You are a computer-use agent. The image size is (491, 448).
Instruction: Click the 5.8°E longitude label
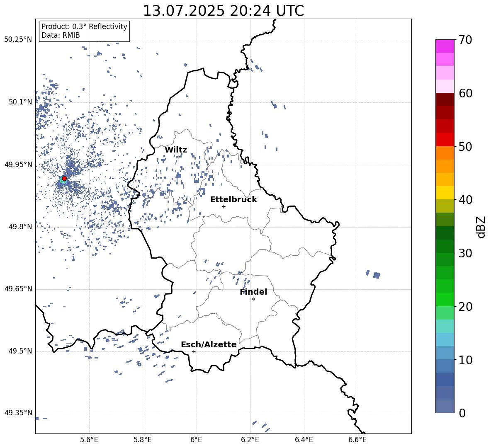click(143, 440)
